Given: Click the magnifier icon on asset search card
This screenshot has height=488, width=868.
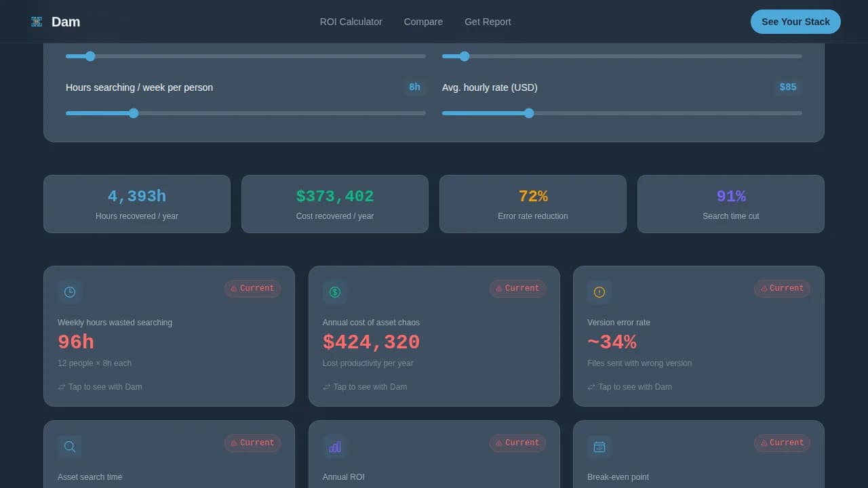Looking at the screenshot, I should (70, 447).
